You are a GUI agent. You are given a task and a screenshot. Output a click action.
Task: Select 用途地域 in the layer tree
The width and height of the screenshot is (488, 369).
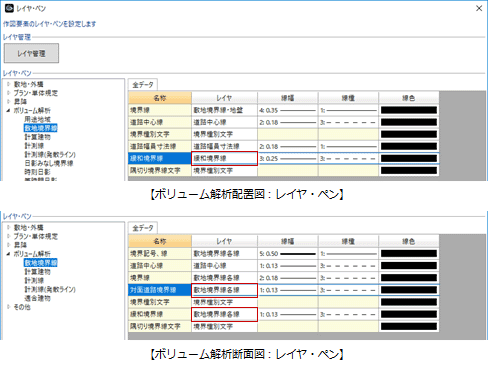[37, 119]
